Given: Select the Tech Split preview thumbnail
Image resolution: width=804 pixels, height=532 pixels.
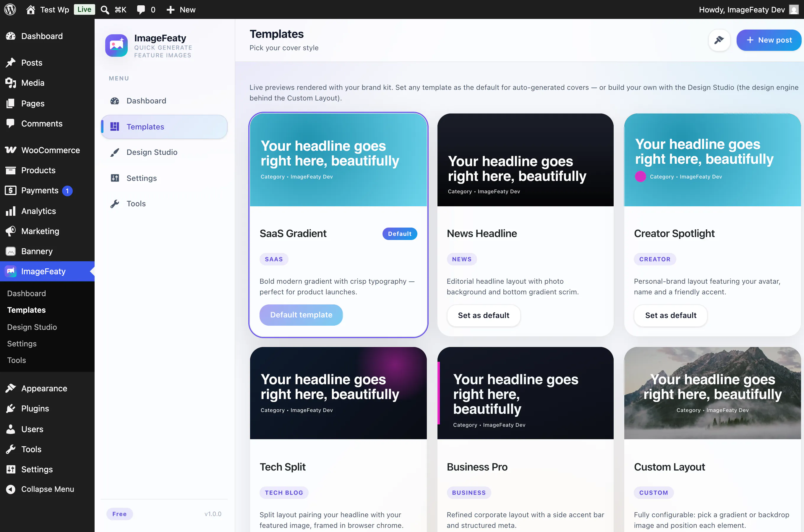Looking at the screenshot, I should coord(338,393).
